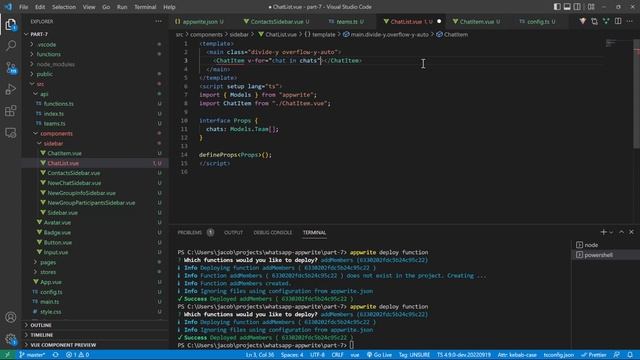Open the Source Control view
640x360 pixels.
[x=11, y=67]
